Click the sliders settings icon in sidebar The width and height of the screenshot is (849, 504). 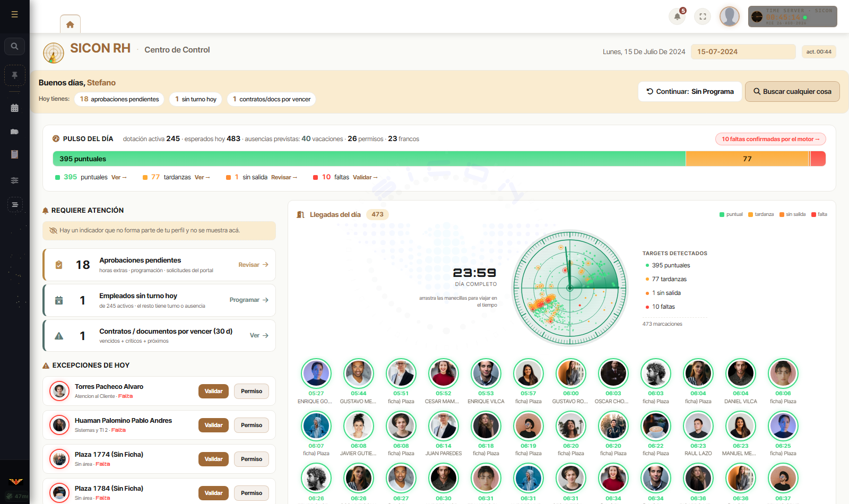click(x=15, y=180)
